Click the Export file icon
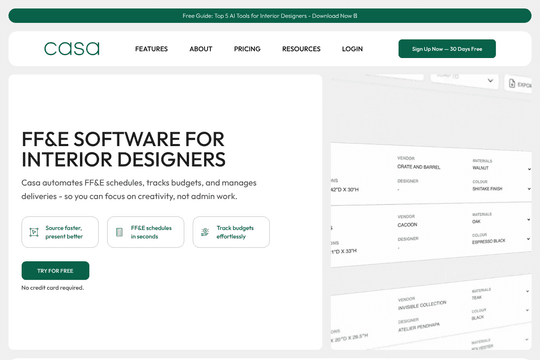The width and height of the screenshot is (540, 360). (512, 83)
